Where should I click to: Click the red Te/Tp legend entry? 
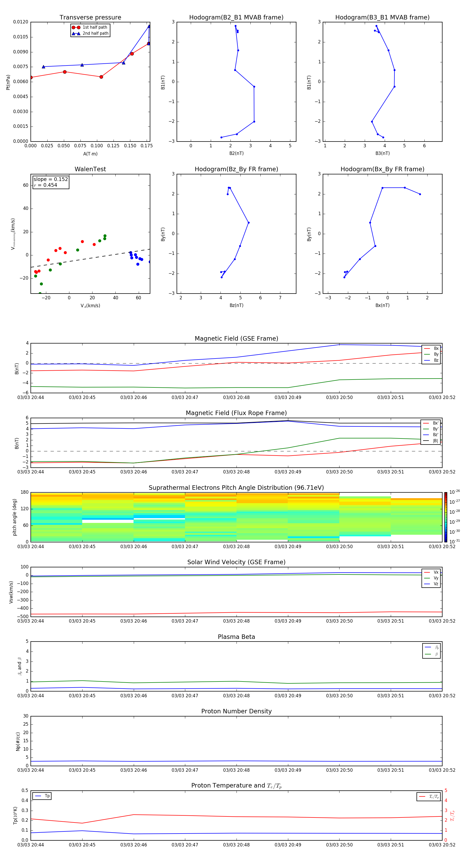[429, 796]
